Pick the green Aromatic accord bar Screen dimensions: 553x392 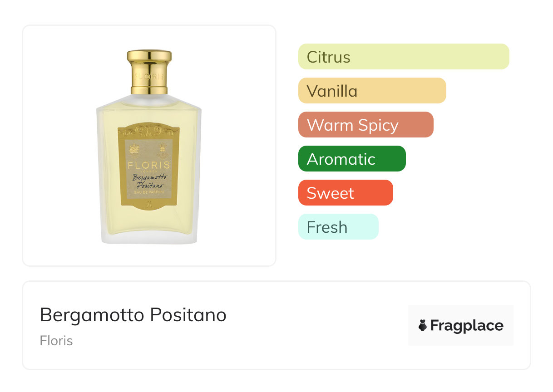point(351,159)
